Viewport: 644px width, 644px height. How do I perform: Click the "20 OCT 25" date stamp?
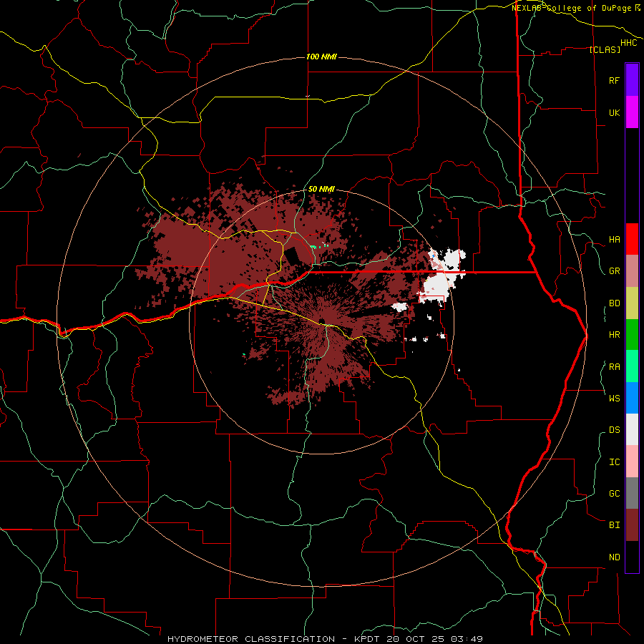click(x=415, y=639)
